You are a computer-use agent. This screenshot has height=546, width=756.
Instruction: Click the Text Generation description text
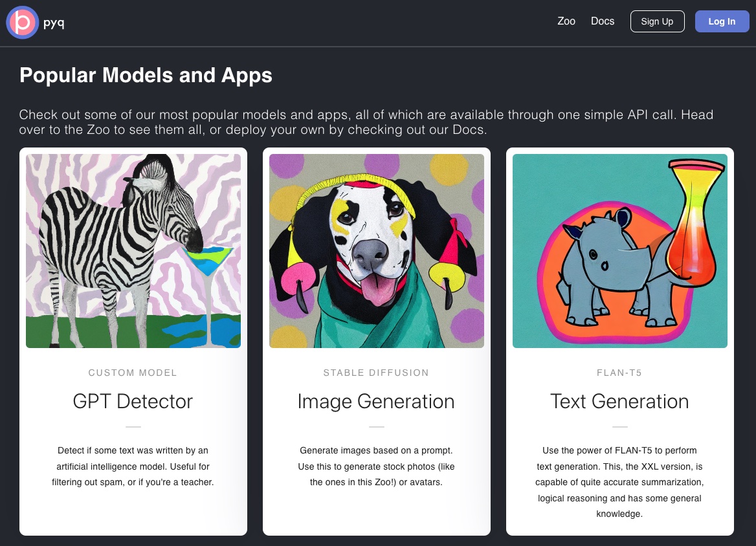click(x=619, y=482)
